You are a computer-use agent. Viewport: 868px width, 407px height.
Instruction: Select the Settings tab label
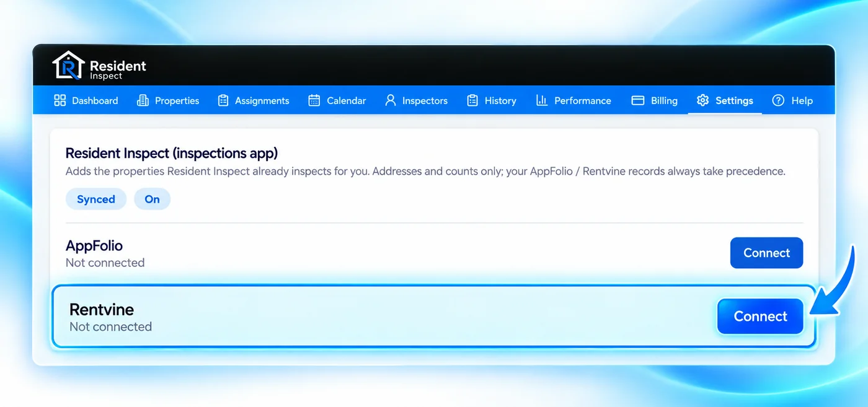click(x=734, y=100)
